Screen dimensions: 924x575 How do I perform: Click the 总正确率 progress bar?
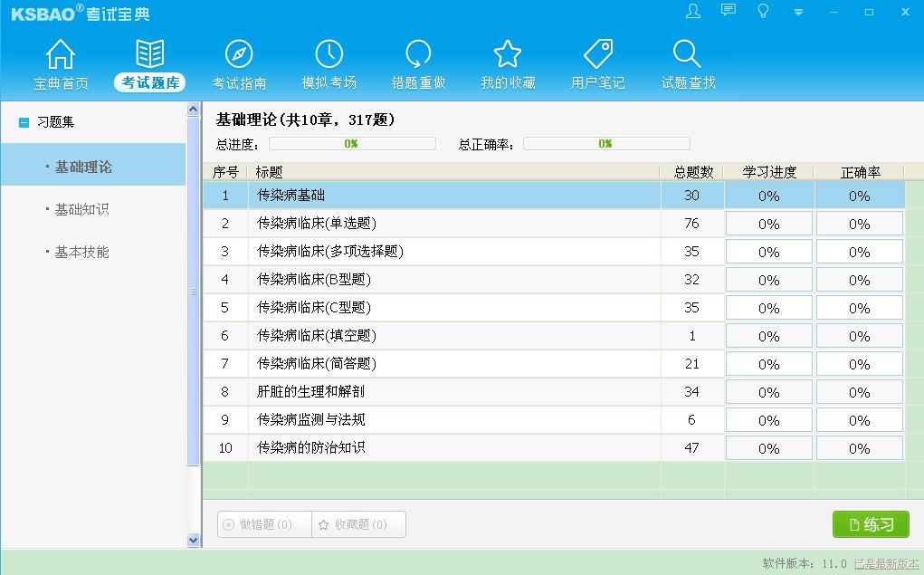tap(606, 144)
